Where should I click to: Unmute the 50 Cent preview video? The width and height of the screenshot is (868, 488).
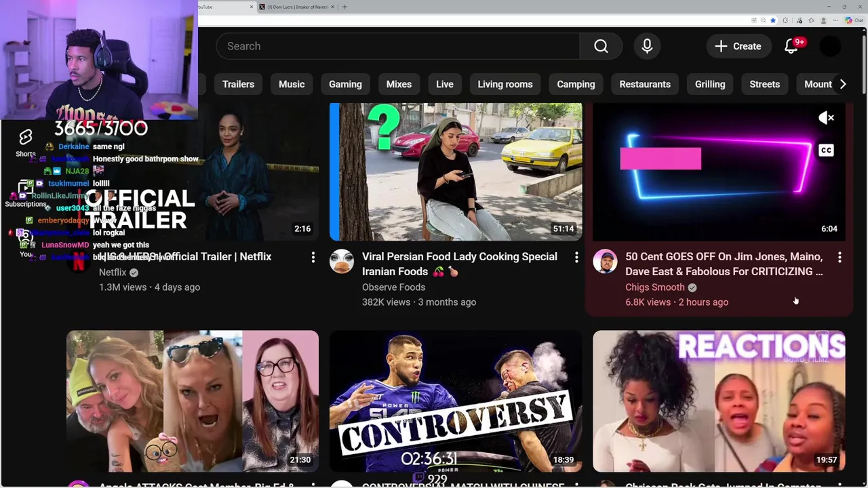click(x=826, y=118)
